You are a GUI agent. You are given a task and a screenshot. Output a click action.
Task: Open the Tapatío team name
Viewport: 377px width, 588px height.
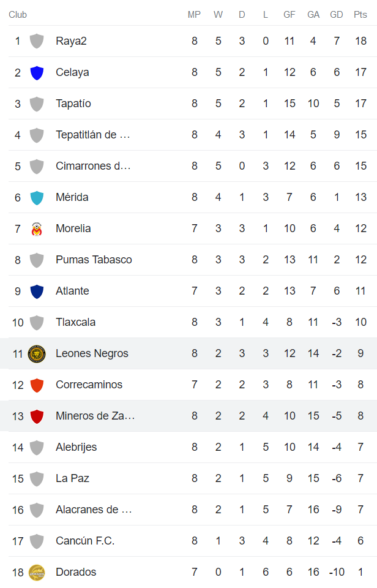(73, 104)
